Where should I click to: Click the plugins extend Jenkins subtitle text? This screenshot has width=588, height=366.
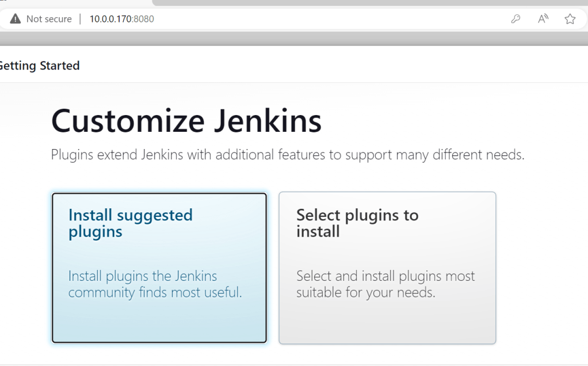coord(288,155)
